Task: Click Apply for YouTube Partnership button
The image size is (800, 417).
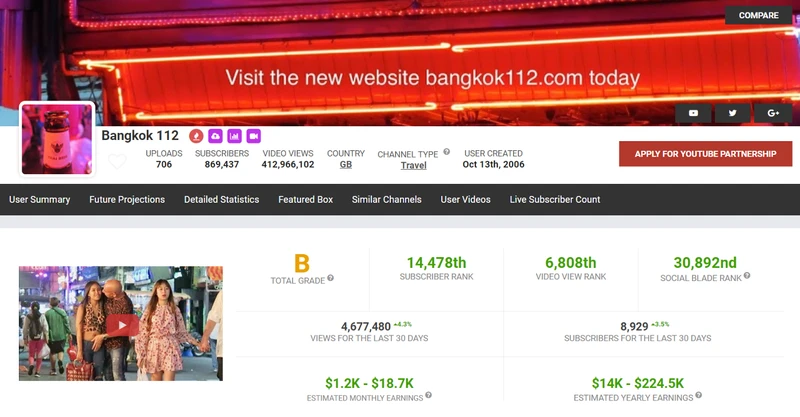Action: 706,154
